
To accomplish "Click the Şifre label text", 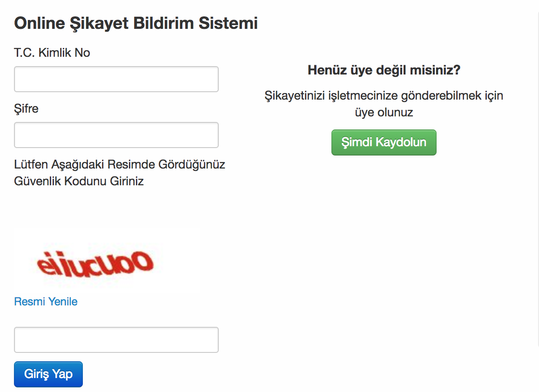I will [x=26, y=108].
